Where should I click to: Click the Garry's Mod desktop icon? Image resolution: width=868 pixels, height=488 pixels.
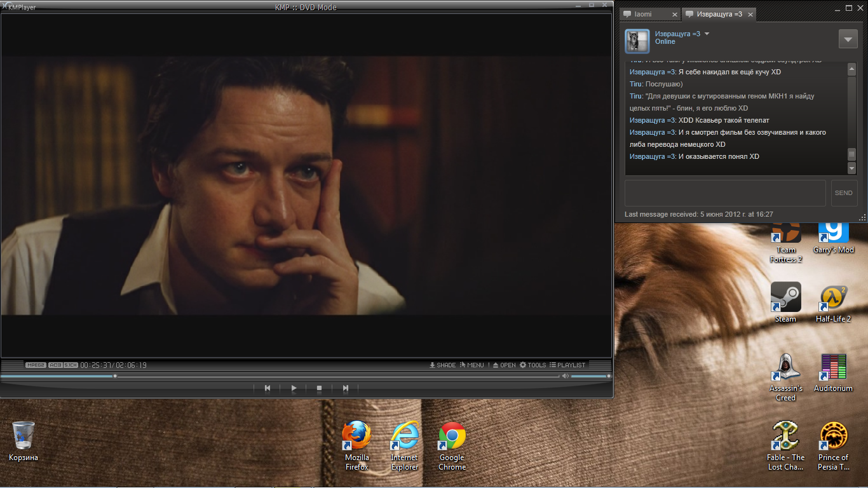click(x=834, y=238)
